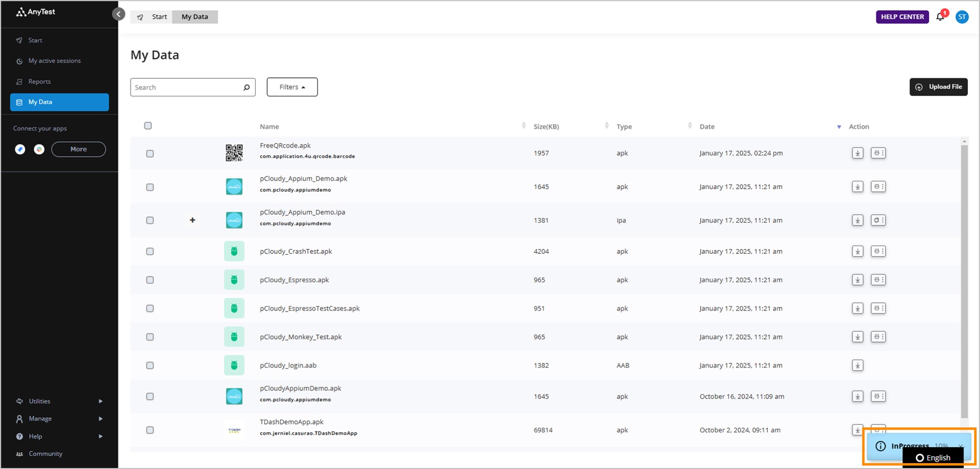Click the second connected app icon in sidebar
Screen dimensions: 980x469
click(x=39, y=149)
